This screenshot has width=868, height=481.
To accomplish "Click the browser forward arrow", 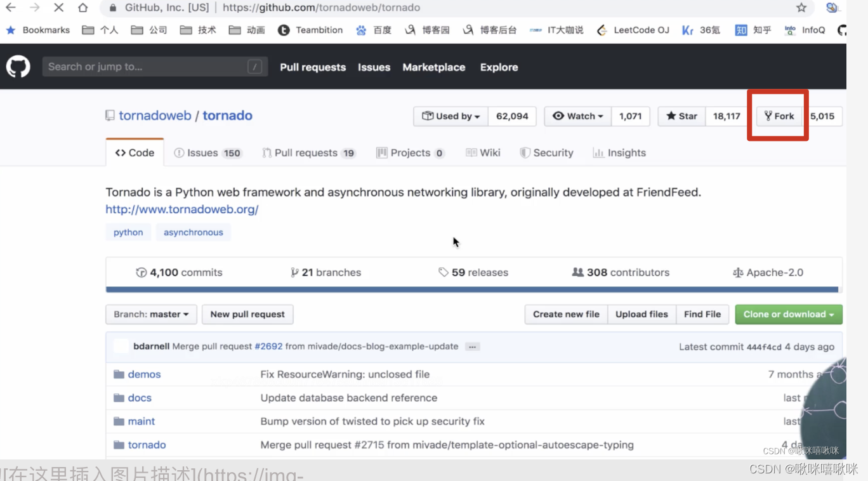I will click(34, 8).
